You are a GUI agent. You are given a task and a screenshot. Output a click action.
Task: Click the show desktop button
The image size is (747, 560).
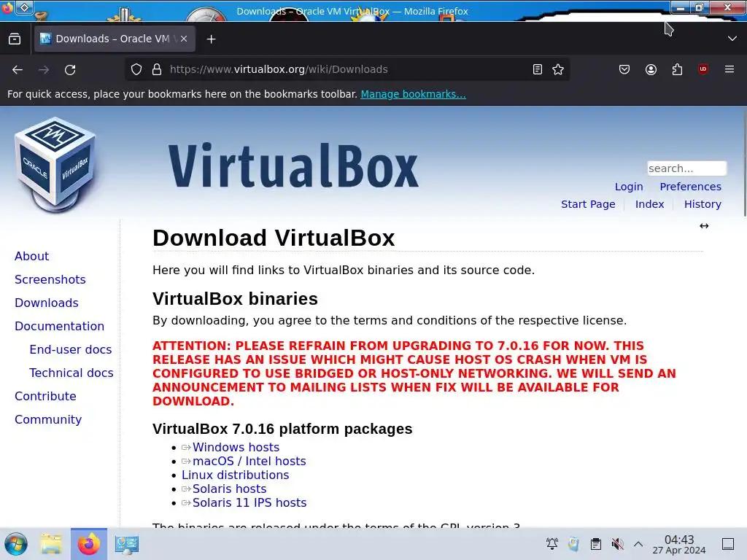728,544
